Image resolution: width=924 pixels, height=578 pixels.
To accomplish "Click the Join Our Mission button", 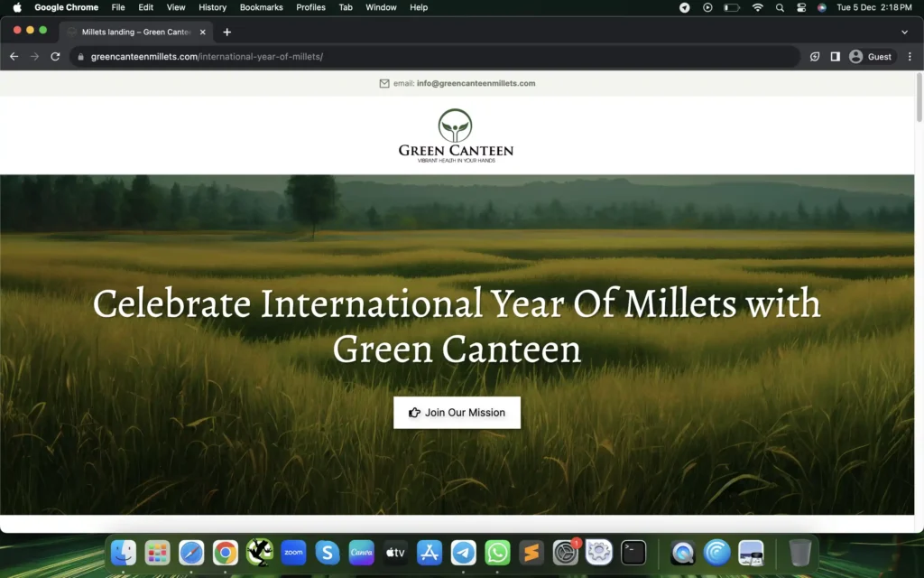I will coord(457,412).
